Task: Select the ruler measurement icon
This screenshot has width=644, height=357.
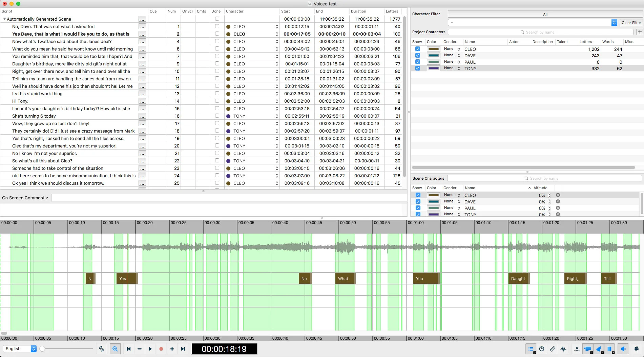Action: pyautogui.click(x=553, y=349)
